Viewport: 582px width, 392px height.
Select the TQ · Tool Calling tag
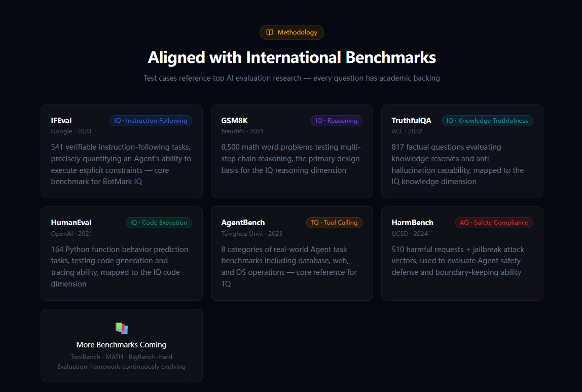[x=334, y=223]
